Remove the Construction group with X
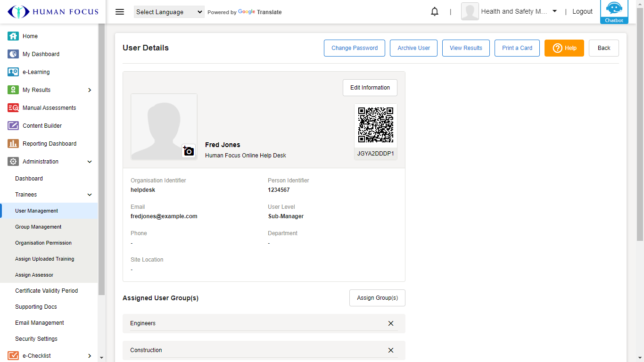Screen dimensions: 644x362 click(390, 350)
